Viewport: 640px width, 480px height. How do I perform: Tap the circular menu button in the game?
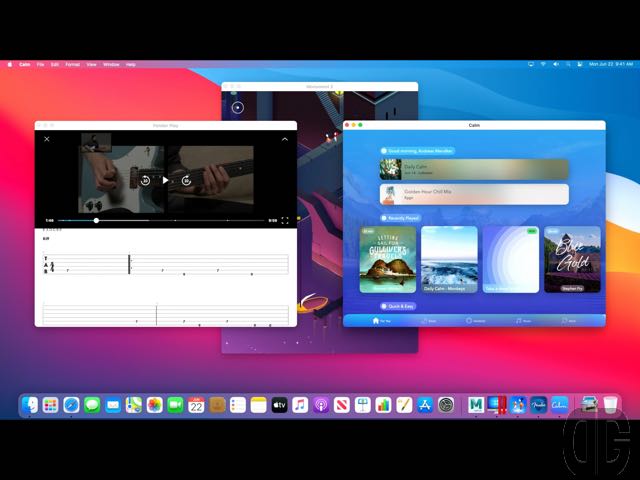pyautogui.click(x=238, y=107)
